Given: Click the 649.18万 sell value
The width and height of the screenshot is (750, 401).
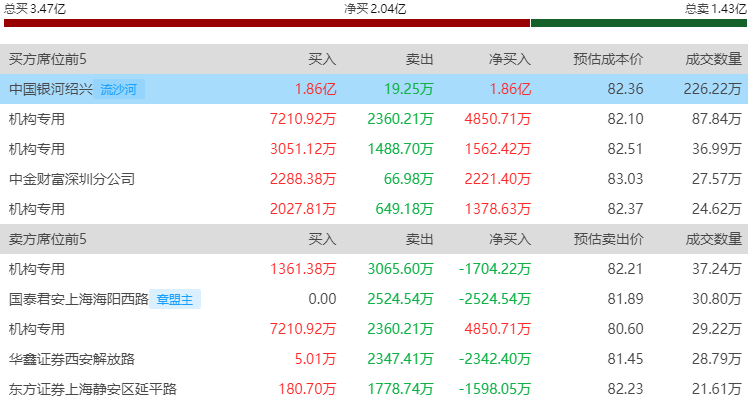Looking at the screenshot, I should (405, 209).
